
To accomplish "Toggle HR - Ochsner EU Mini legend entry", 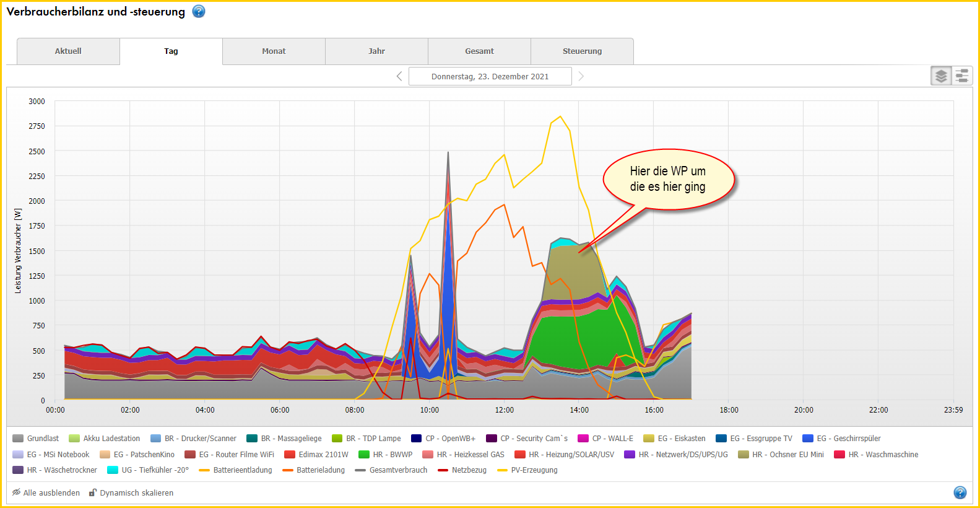I will tap(781, 455).
